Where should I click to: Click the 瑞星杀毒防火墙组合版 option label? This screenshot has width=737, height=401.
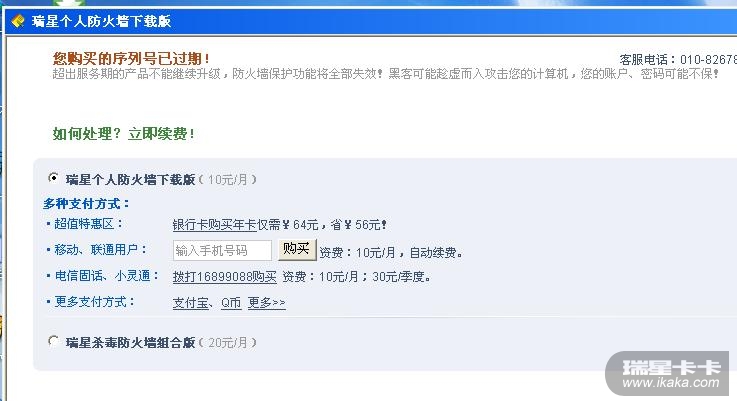(130, 343)
